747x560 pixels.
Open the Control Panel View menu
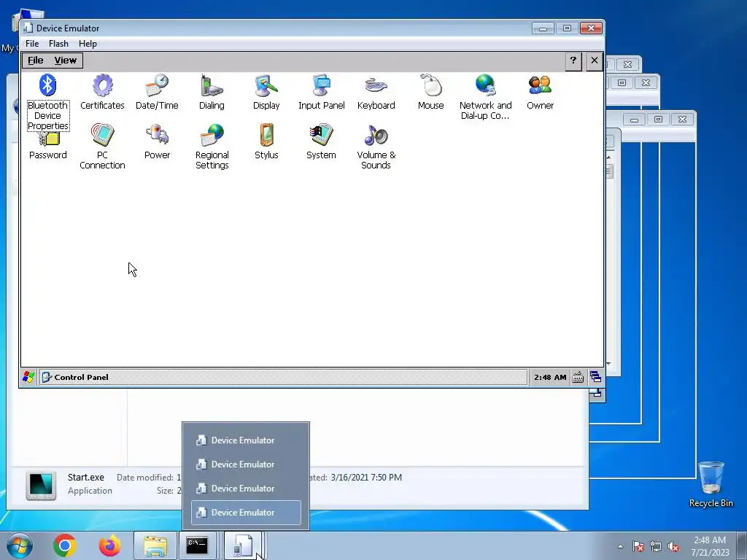point(65,61)
